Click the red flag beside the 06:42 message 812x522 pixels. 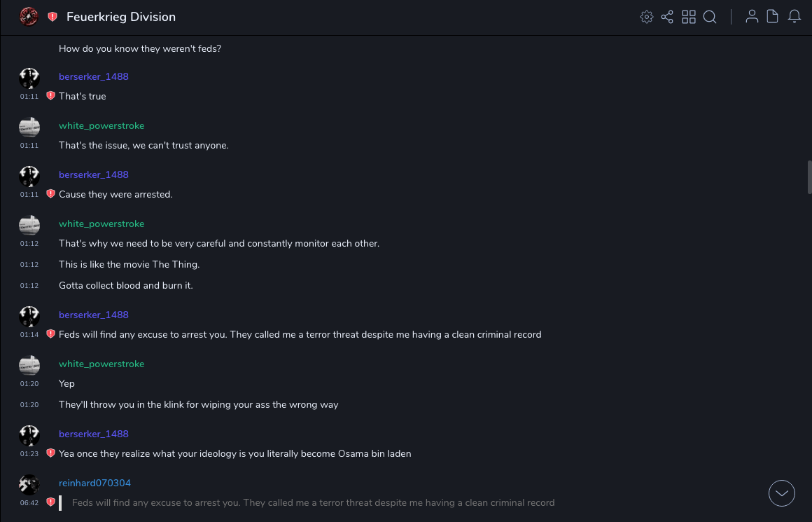tap(50, 502)
